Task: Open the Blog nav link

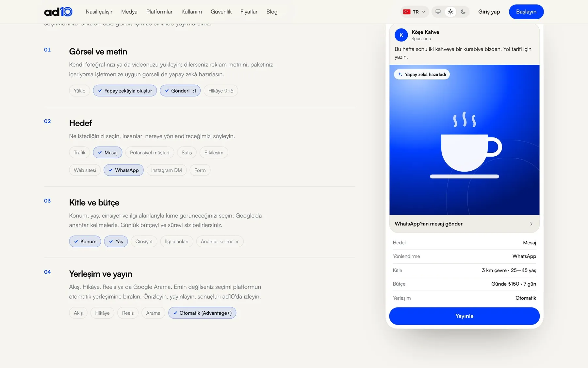Action: 272,12
